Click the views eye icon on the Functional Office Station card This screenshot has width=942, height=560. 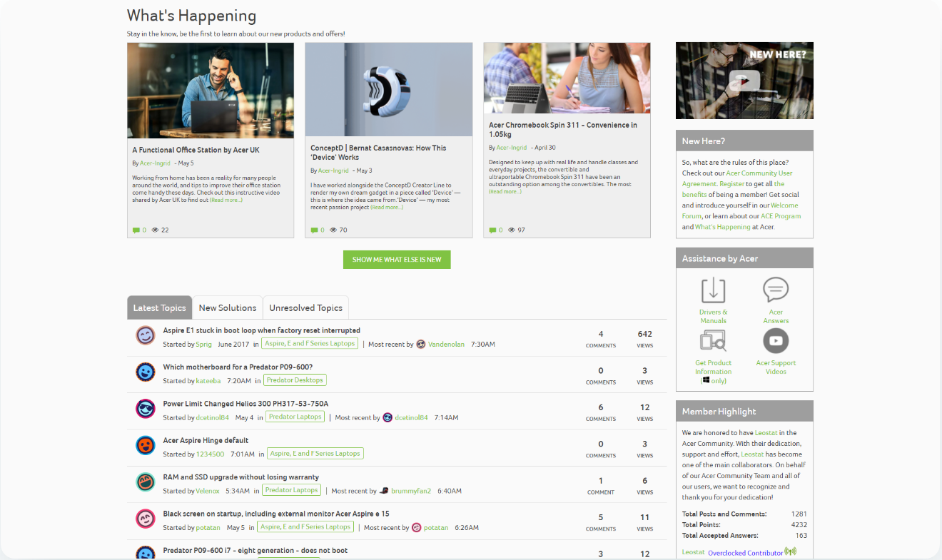155,230
